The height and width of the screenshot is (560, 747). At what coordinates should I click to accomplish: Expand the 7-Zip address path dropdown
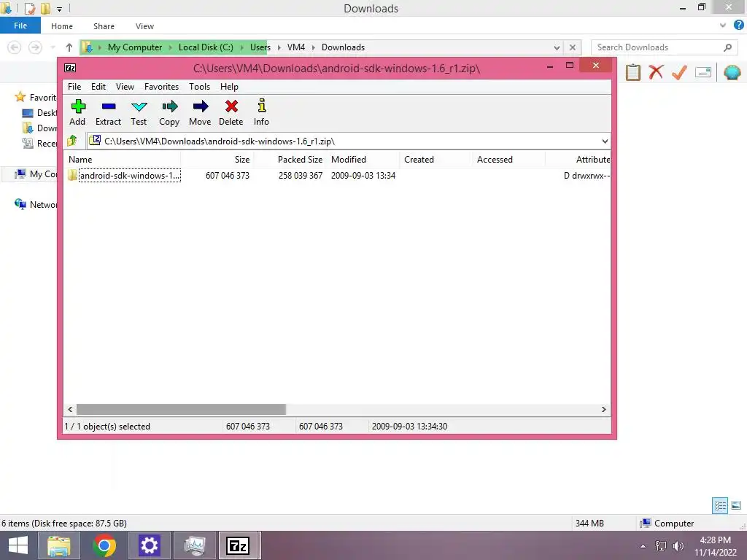605,141
